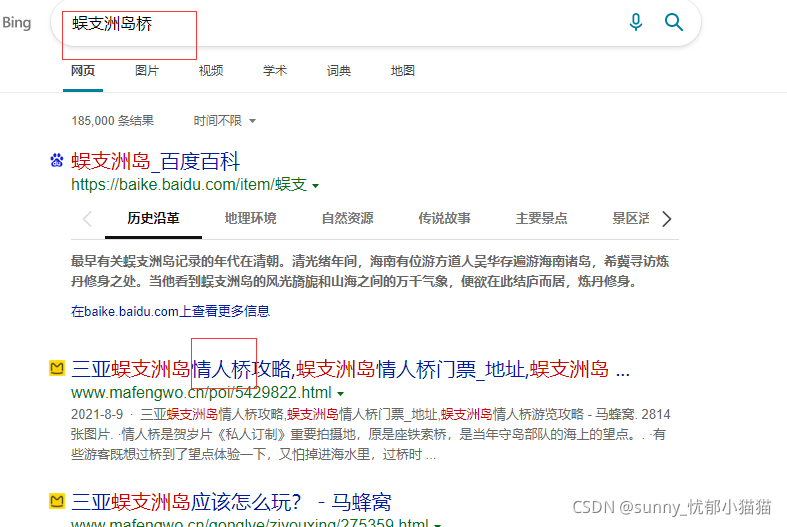This screenshot has height=527, width=787.
Task: Click the www.mafengwo.cn/gonglve/ziyouxing URL text
Action: click(249, 522)
